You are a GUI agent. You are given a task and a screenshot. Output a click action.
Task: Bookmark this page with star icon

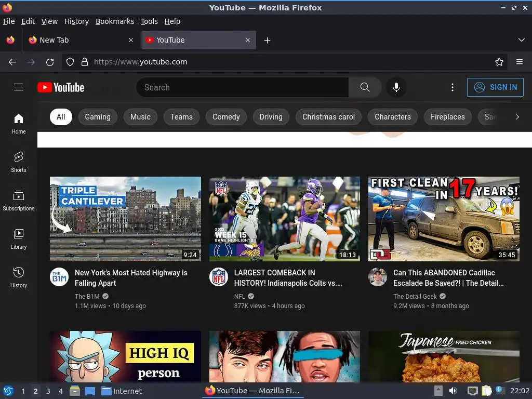pyautogui.click(x=499, y=62)
